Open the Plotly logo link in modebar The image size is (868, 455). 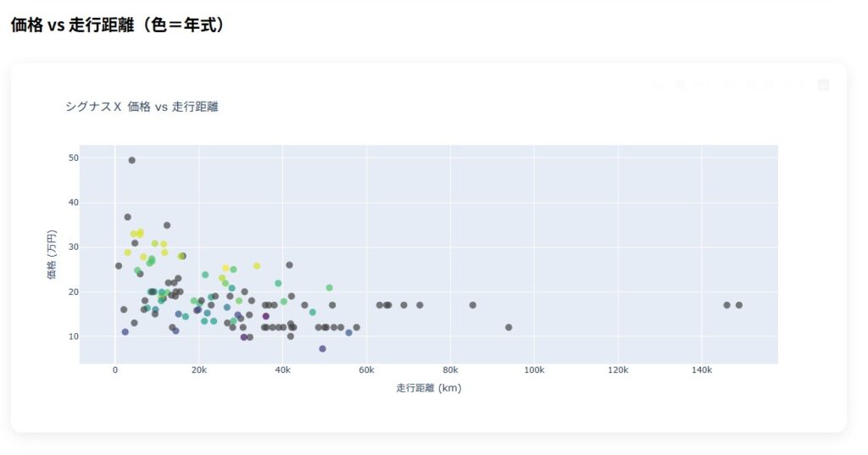pyautogui.click(x=822, y=85)
